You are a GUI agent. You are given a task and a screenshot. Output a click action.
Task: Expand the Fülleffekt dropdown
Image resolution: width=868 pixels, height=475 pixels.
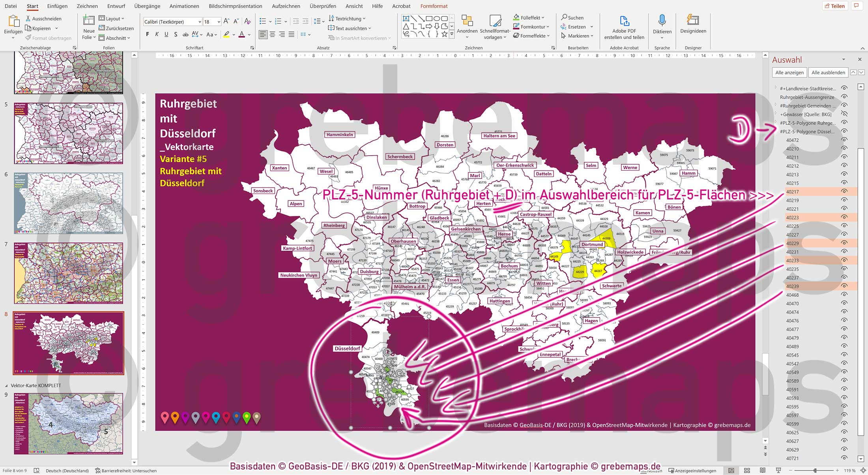coord(543,17)
